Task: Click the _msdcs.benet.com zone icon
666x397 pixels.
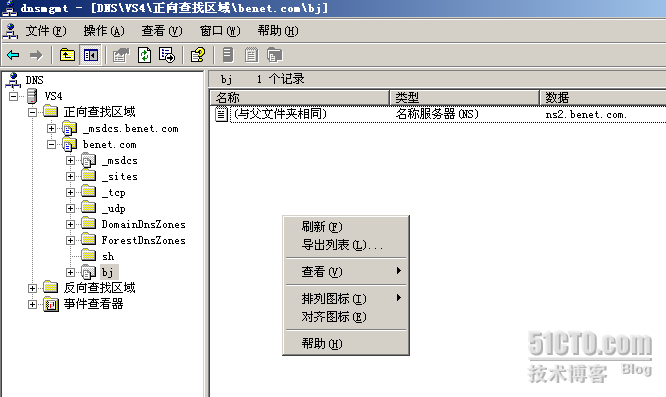Action: [69, 128]
